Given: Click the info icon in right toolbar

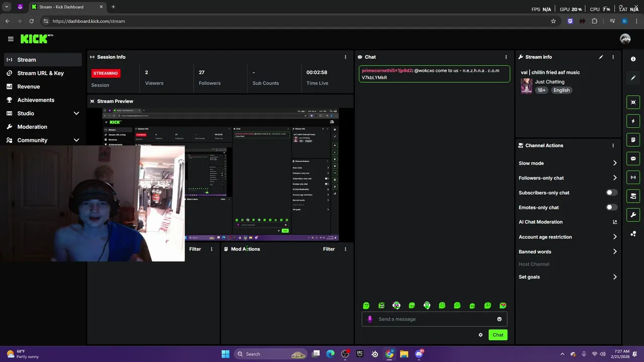Looking at the screenshot, I should coord(633,59).
